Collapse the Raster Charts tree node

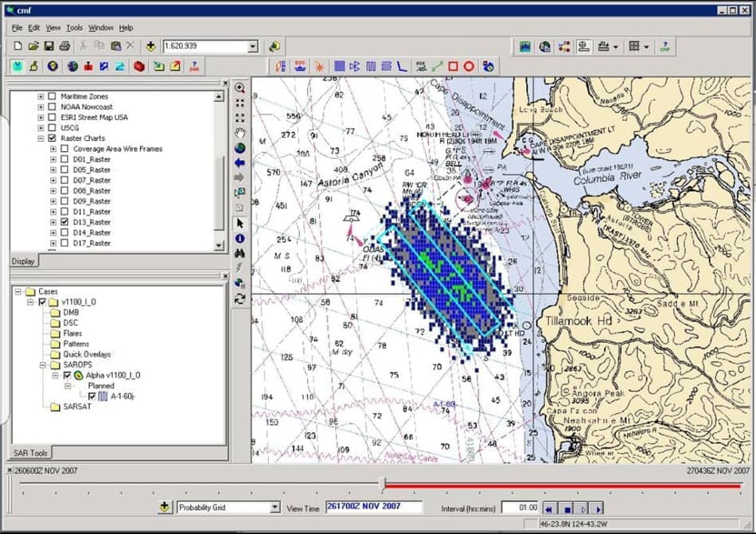41,138
